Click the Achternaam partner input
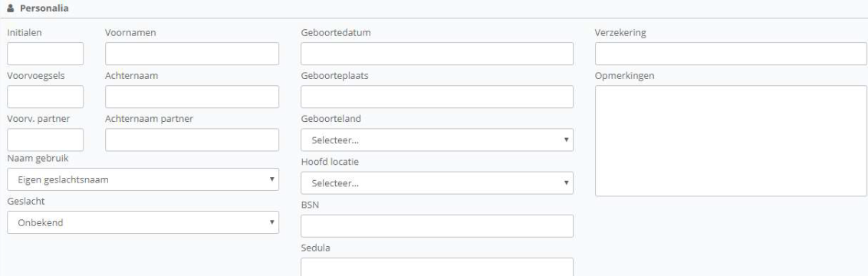The width and height of the screenshot is (868, 276). [x=192, y=140]
